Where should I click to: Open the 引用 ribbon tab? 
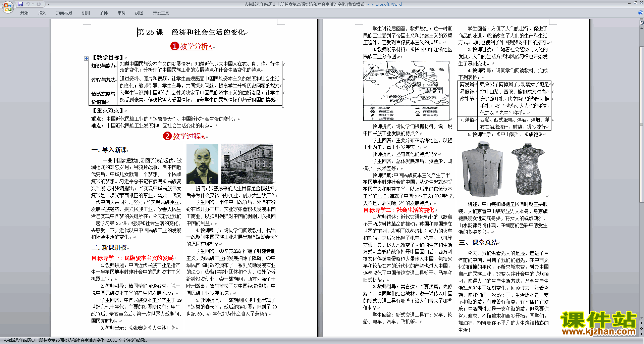tap(86, 13)
